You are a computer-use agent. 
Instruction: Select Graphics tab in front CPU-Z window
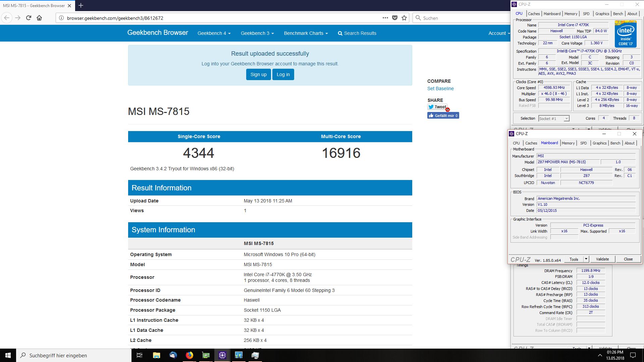click(599, 143)
